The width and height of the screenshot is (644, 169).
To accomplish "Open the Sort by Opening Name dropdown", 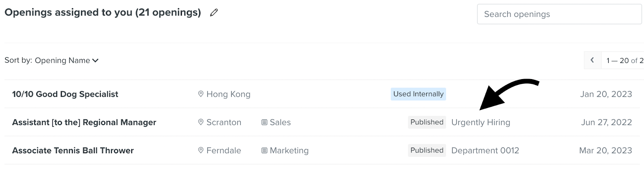I will point(67,61).
